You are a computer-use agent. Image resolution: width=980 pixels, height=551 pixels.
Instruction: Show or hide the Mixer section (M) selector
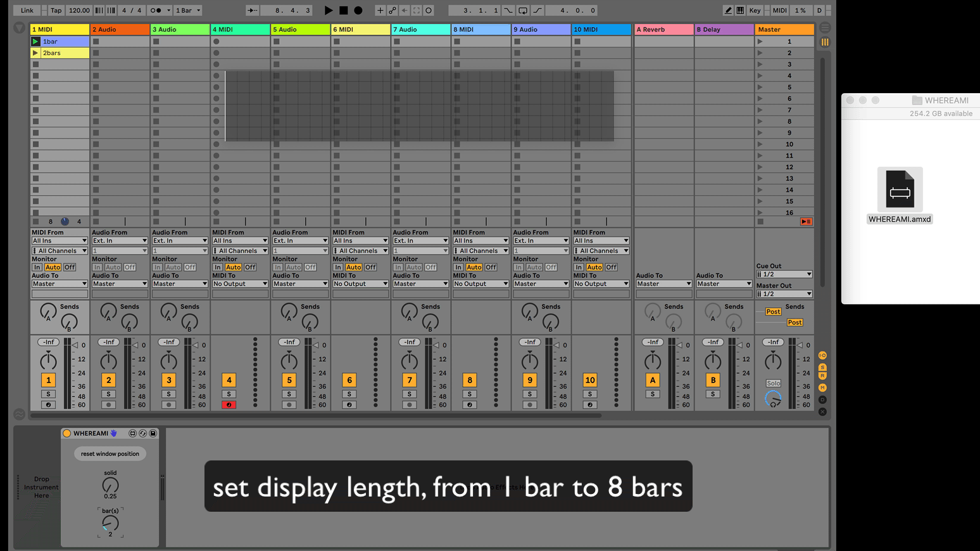(822, 388)
